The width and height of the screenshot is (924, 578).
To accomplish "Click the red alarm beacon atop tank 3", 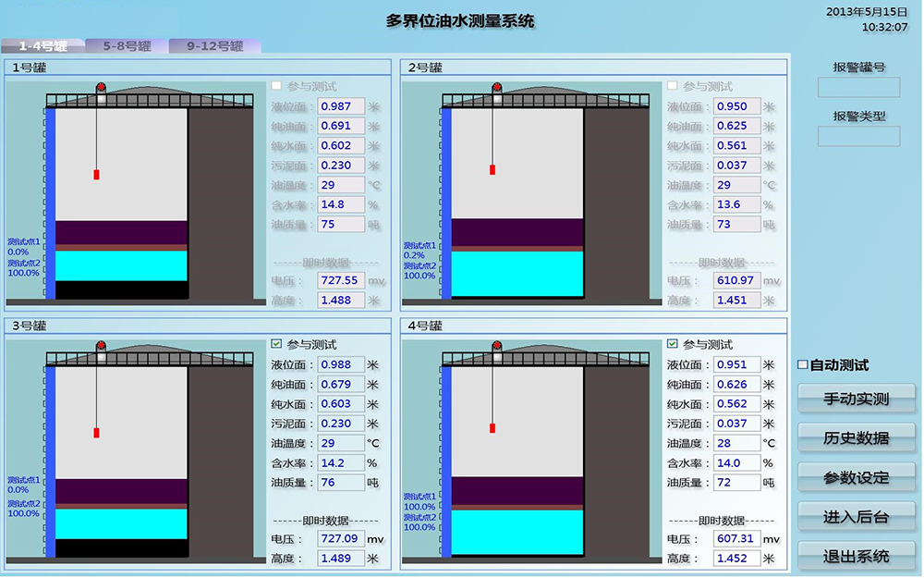I will point(102,347).
